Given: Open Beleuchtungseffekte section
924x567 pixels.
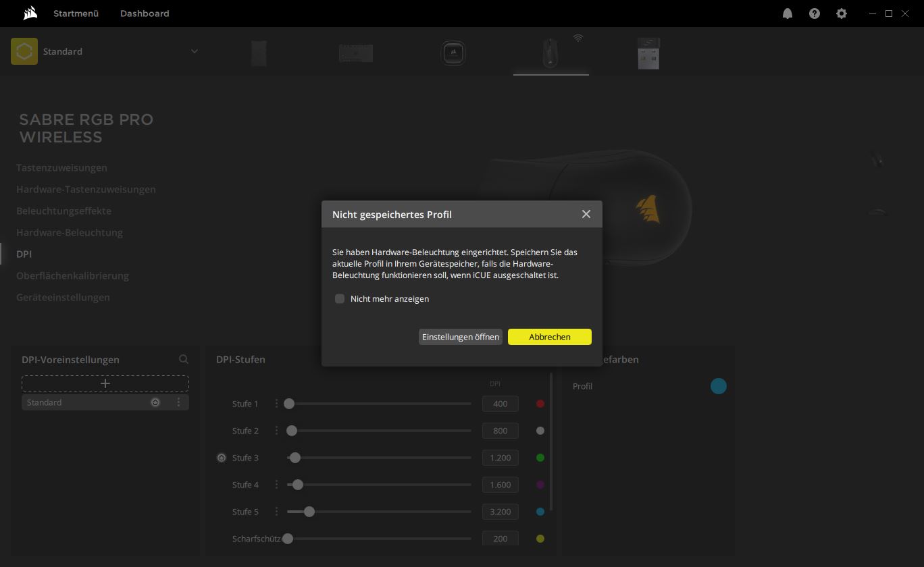Looking at the screenshot, I should pyautogui.click(x=63, y=211).
